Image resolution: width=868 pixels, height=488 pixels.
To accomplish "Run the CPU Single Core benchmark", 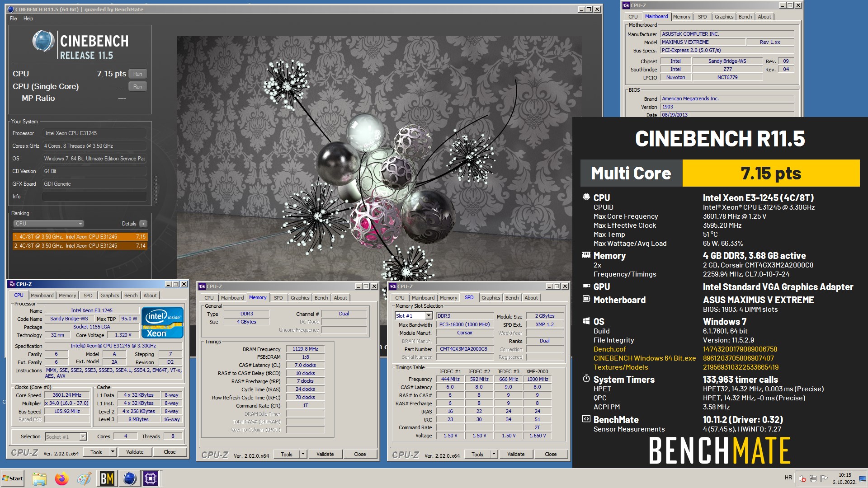I will click(x=138, y=87).
